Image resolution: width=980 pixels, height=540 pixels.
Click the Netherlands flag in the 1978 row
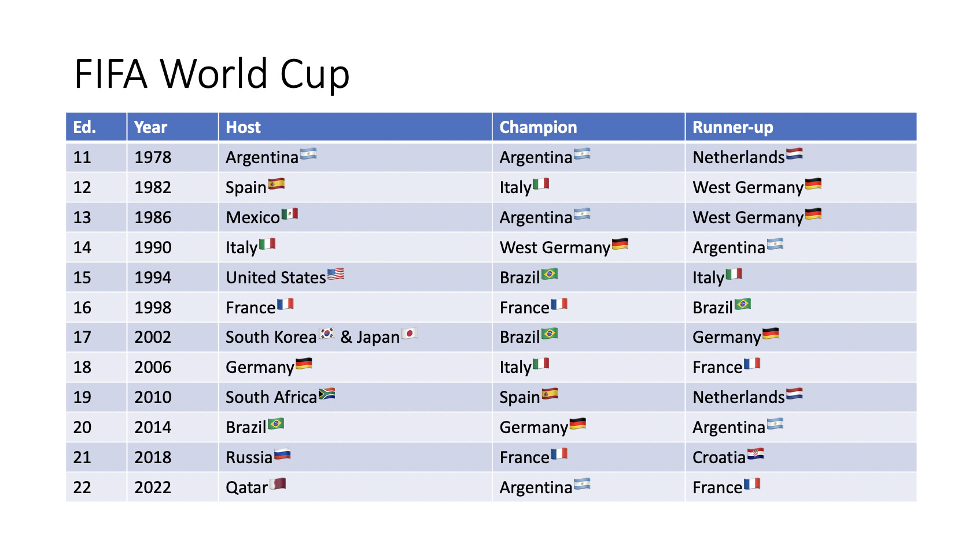tap(794, 154)
